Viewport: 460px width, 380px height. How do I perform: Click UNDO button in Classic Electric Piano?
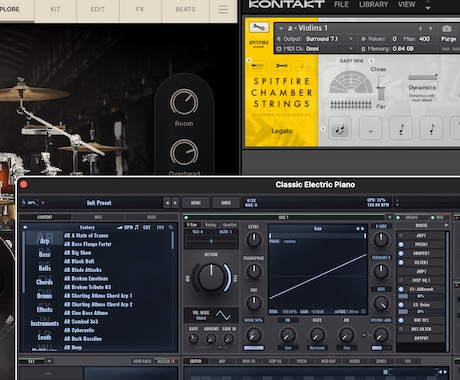pyautogui.click(x=226, y=202)
